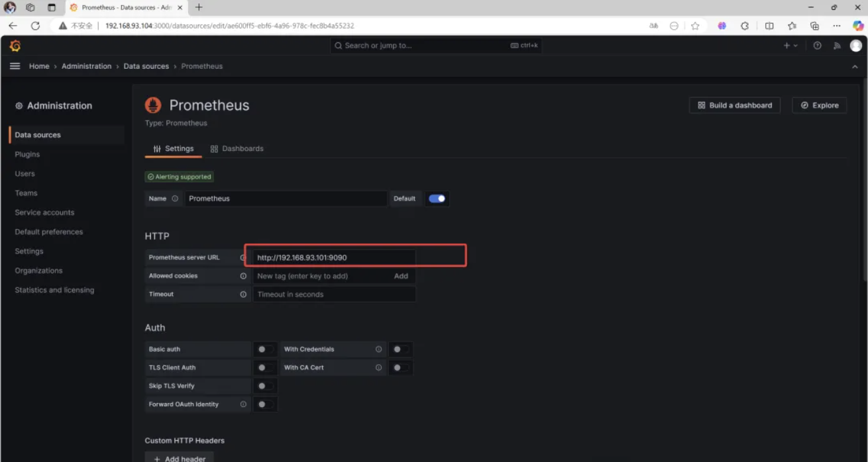The image size is (868, 462).
Task: Select Data sources in sidebar
Action: pyautogui.click(x=67, y=135)
